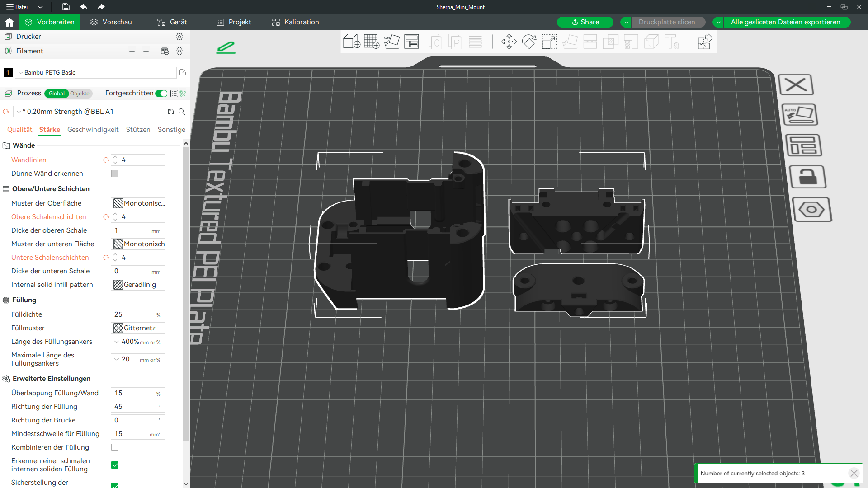Click the plate's remove X icon
Image resolution: width=868 pixels, height=488 pixels.
[x=796, y=84]
